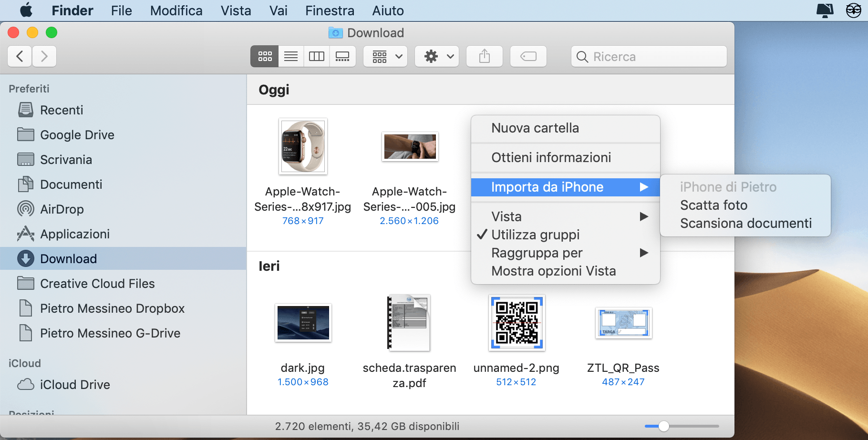Select the ZTL_QR_Pass thumbnail
868x440 pixels.
coord(623,323)
